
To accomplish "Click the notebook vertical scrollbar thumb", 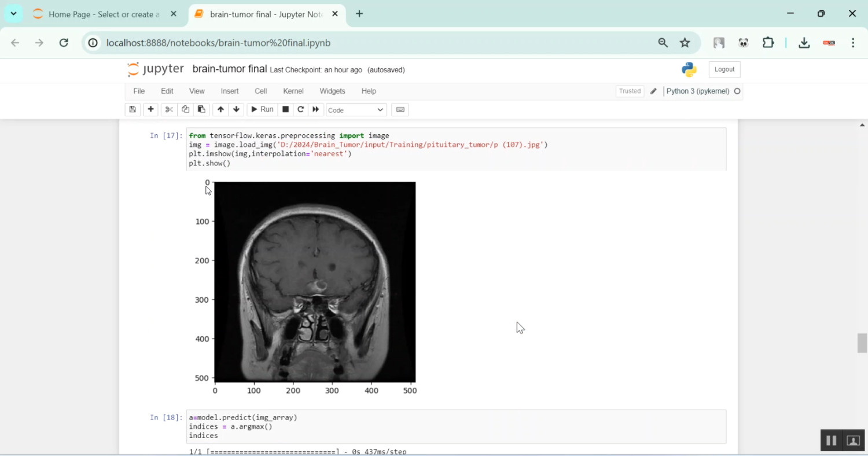I will point(862,343).
